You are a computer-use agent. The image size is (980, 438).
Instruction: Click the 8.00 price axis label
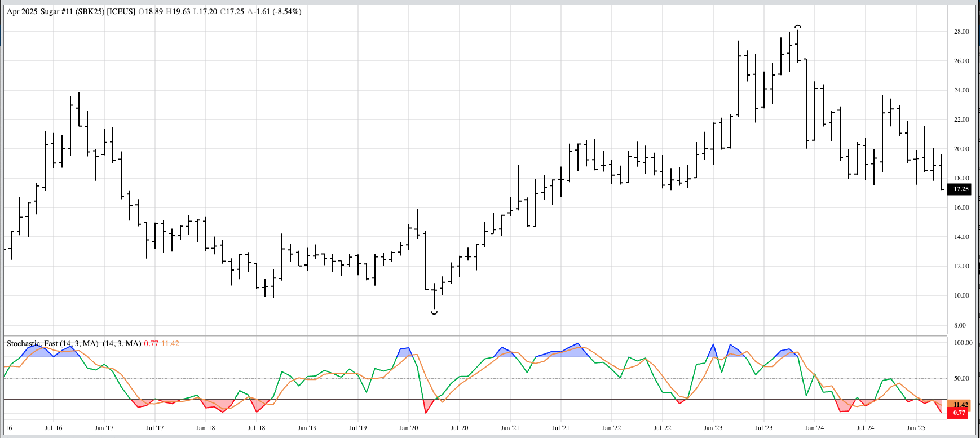[x=959, y=325]
